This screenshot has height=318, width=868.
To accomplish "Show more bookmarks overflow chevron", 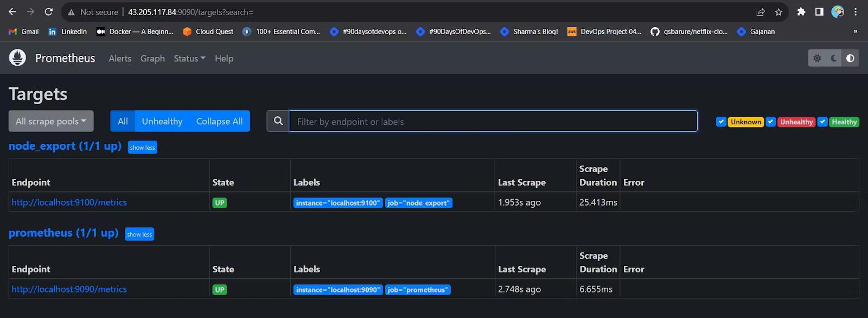I will tap(856, 31).
